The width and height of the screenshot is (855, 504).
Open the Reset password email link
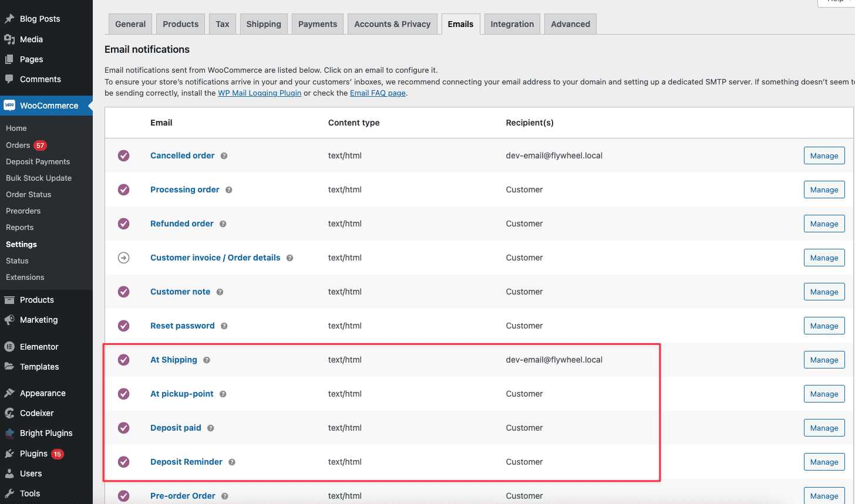pos(182,326)
